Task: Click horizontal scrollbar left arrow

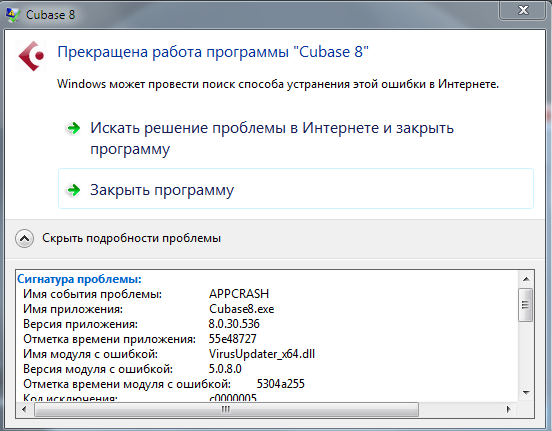Action: pyautogui.click(x=24, y=410)
